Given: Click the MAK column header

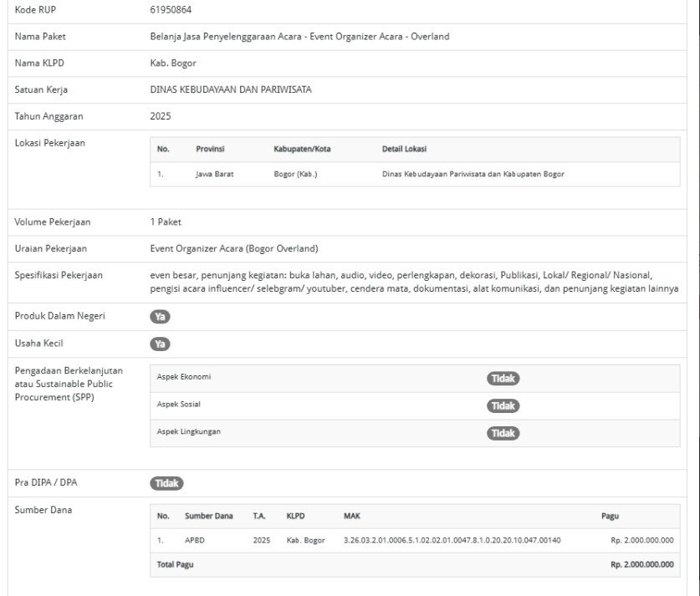Looking at the screenshot, I should point(352,516).
